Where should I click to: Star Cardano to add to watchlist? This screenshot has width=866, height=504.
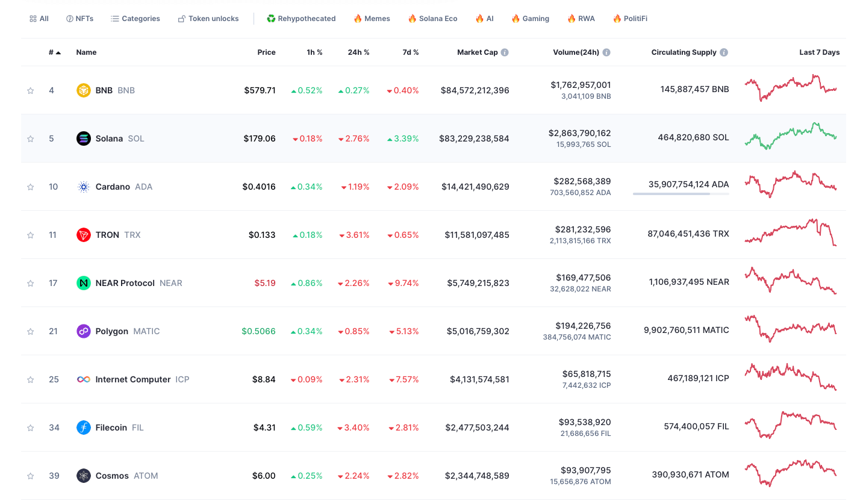click(x=30, y=187)
